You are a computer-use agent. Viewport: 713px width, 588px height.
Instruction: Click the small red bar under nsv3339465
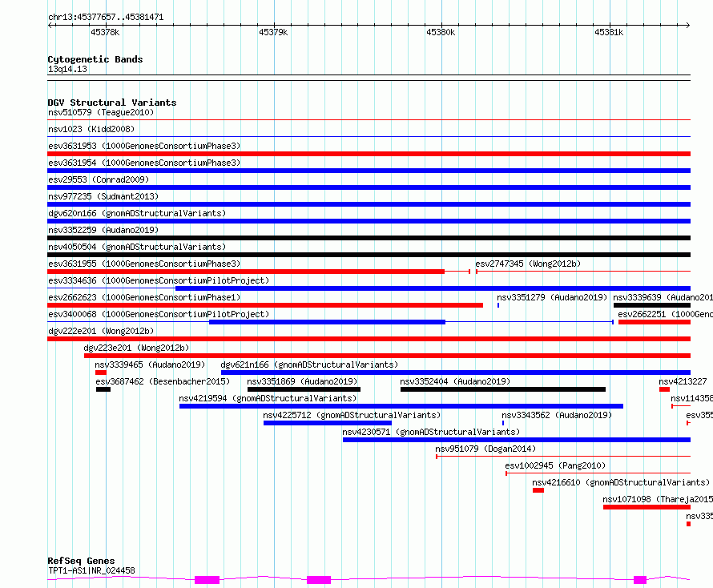pos(101,373)
